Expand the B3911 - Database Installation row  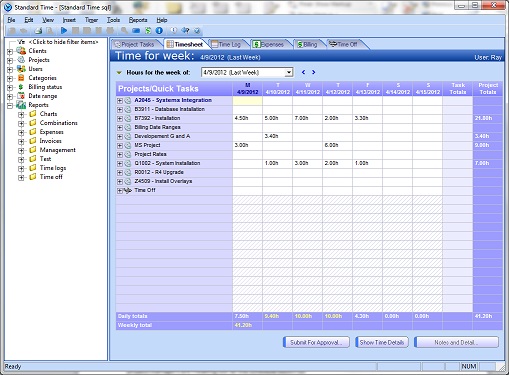(x=120, y=110)
